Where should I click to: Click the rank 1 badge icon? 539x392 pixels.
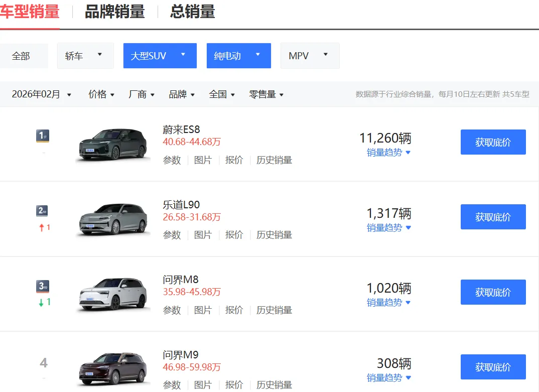[x=43, y=136]
